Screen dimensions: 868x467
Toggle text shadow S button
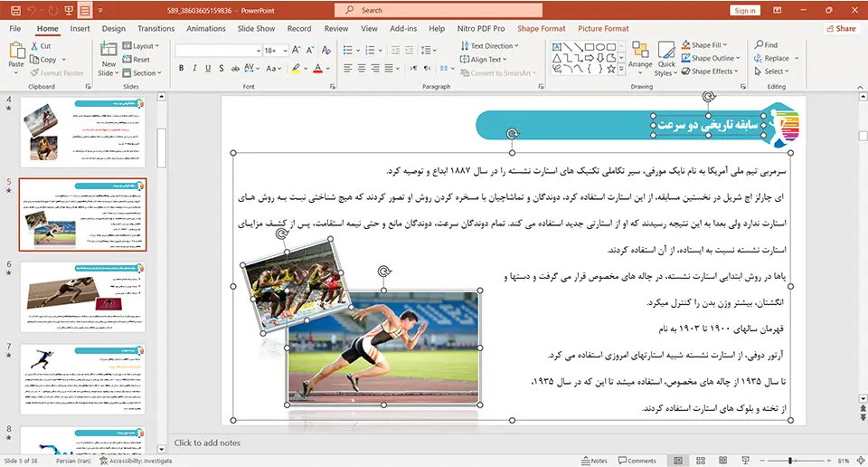tap(221, 68)
